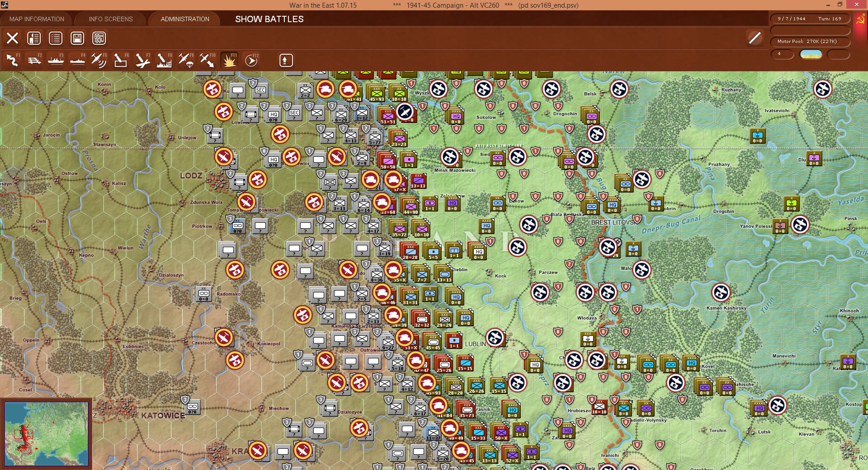Click the BREST LITOVSK city label
The width and height of the screenshot is (868, 470).
[x=613, y=222]
